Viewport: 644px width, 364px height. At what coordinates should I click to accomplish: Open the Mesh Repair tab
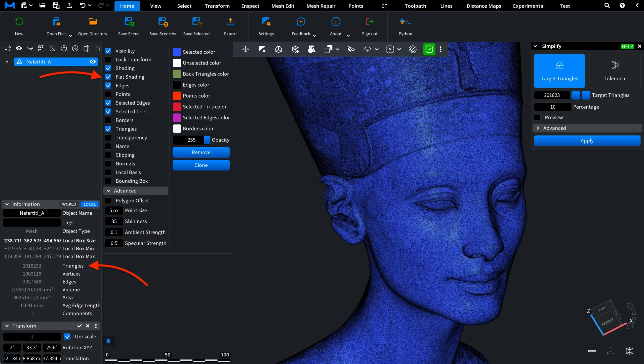[321, 6]
